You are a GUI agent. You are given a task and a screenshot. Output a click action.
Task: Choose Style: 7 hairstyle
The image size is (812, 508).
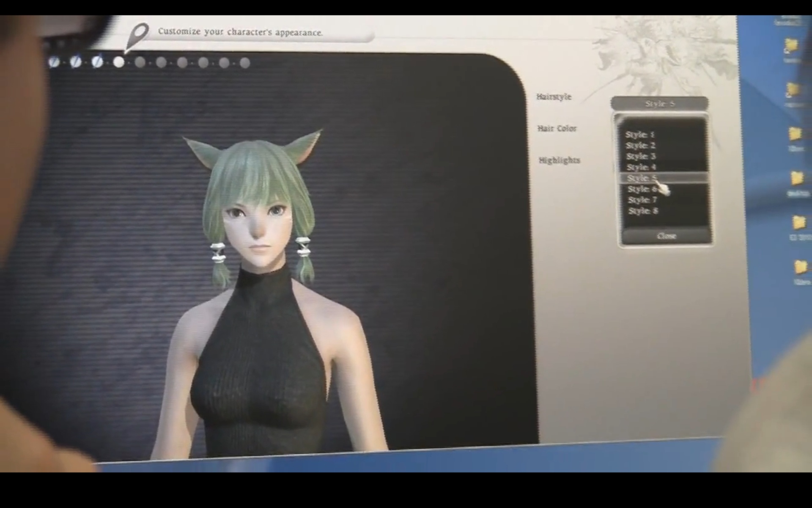(642, 200)
